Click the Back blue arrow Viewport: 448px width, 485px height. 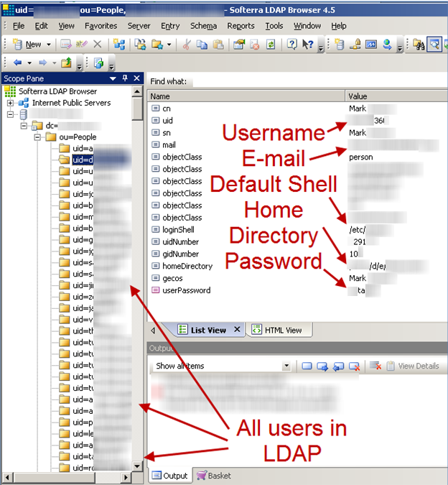18,63
